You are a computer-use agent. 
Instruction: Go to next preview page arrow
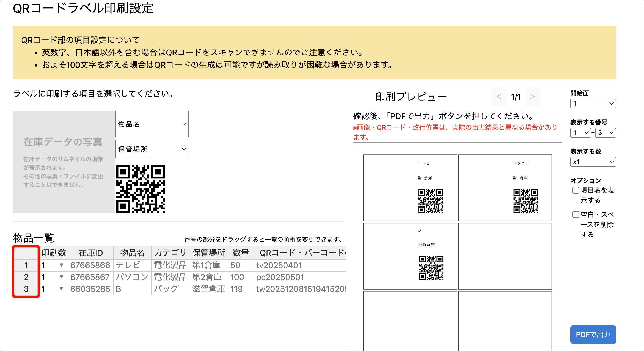coord(532,97)
